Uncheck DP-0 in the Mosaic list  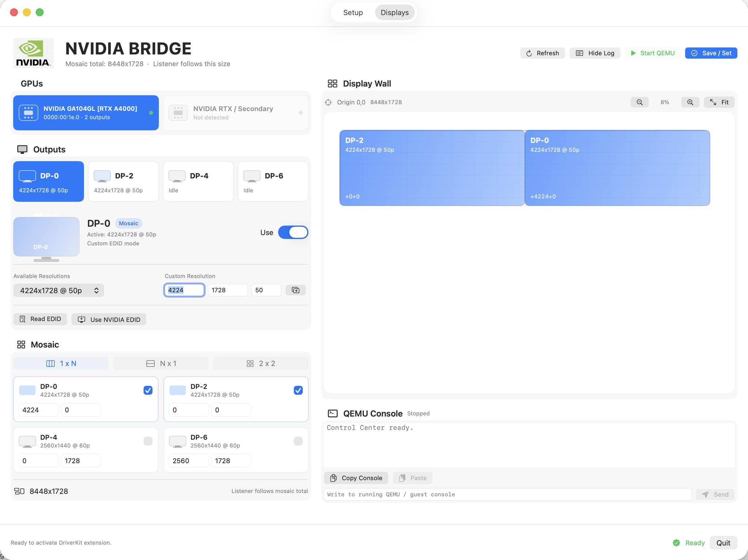point(148,390)
